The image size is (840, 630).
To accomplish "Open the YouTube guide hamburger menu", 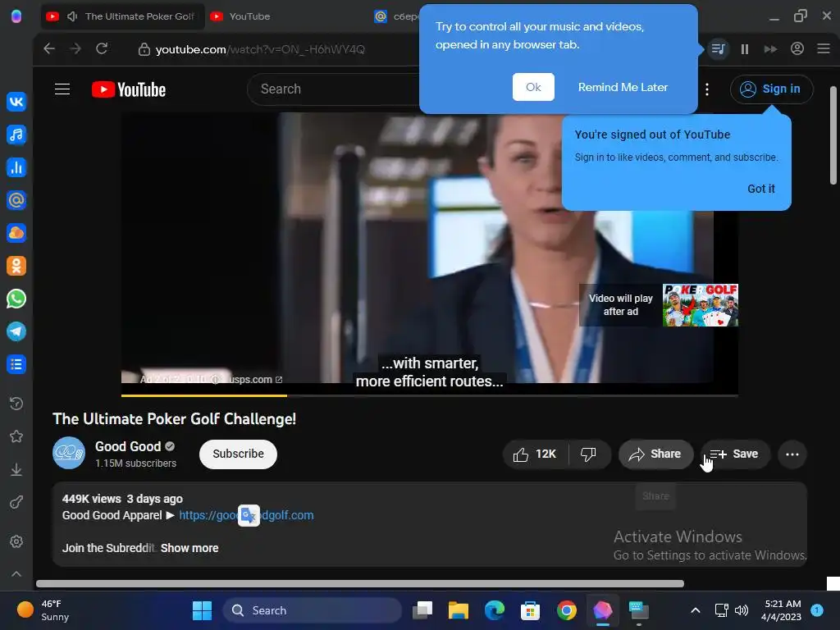I will [x=62, y=89].
